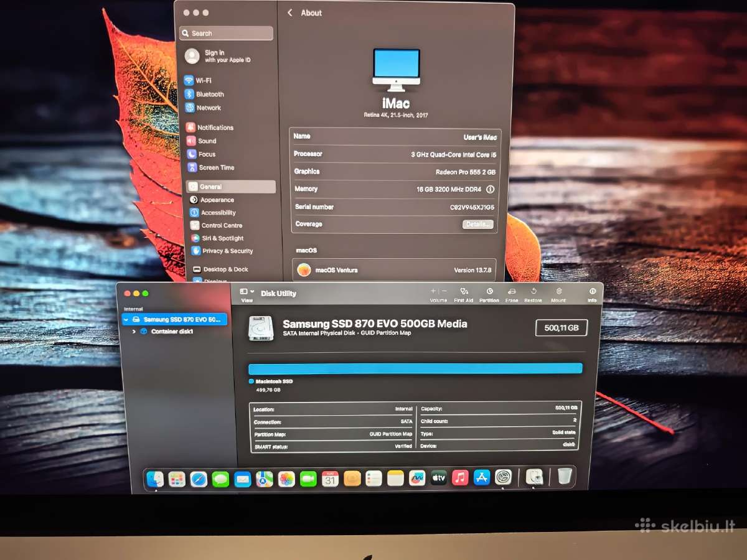The image size is (747, 560).
Task: Launch Safari from the Dock
Action: (199, 479)
